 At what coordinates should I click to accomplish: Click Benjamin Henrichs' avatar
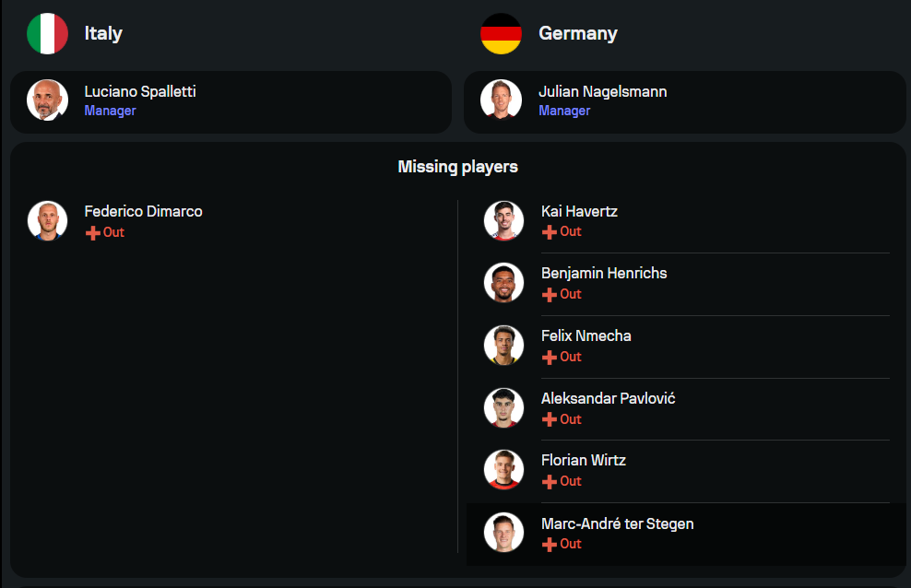click(x=503, y=283)
